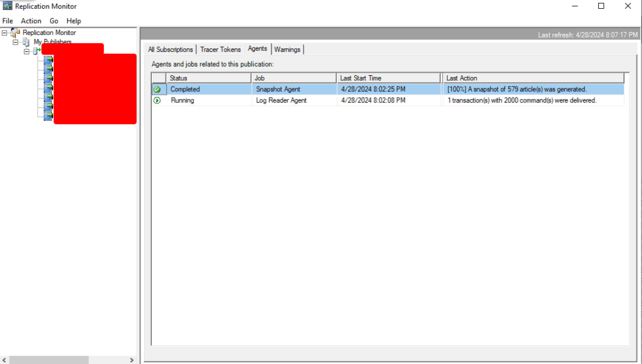Viewport: 642px width, 364px height.
Task: Open the Warnings tab
Action: pyautogui.click(x=287, y=49)
